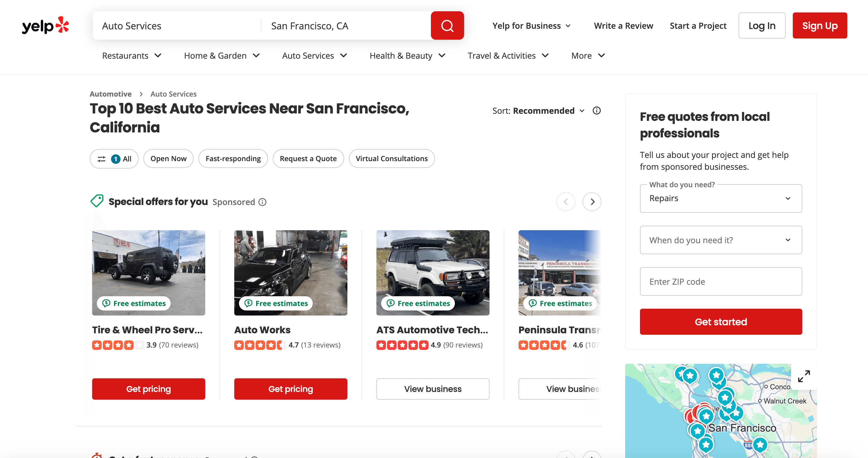
Task: Click the Sponsored info icon
Action: (x=262, y=202)
